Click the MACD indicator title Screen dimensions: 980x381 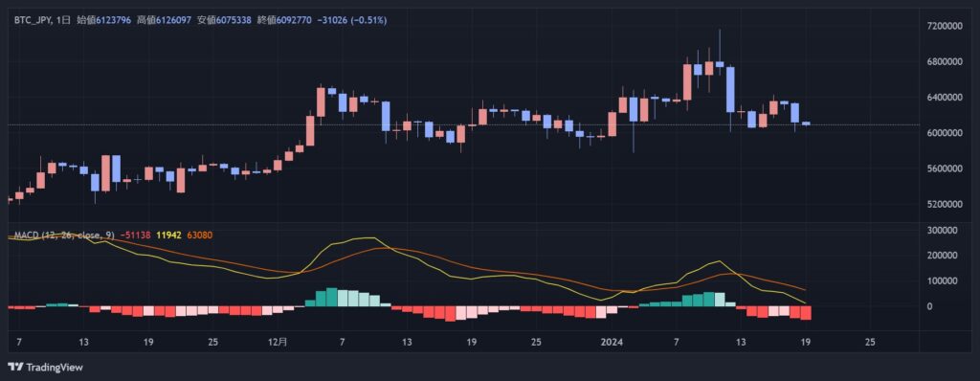64,235
